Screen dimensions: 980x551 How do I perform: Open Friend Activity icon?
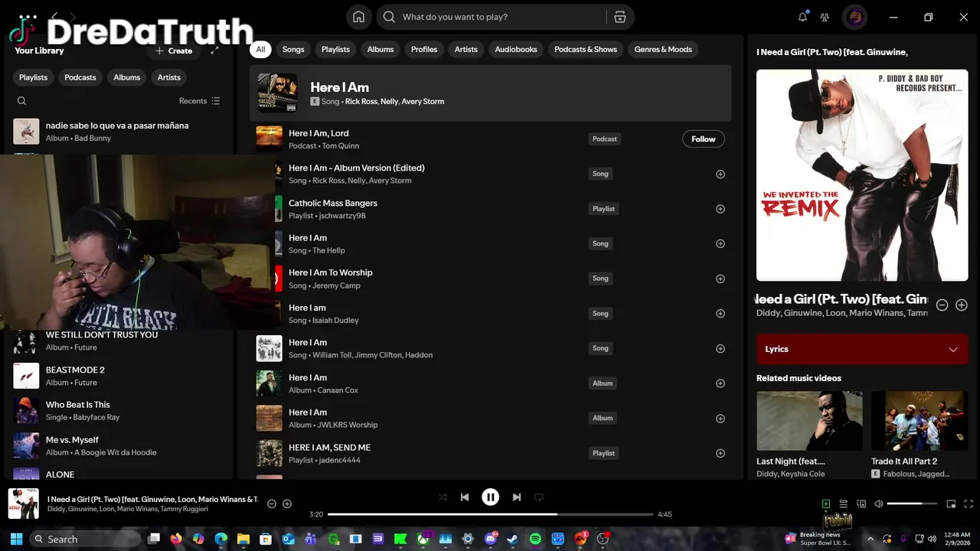point(825,17)
